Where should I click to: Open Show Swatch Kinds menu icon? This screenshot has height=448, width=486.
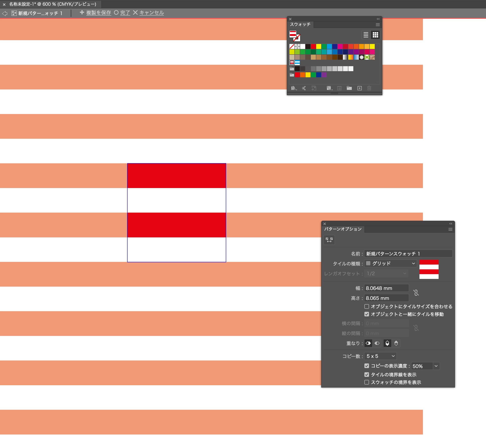[x=329, y=88]
